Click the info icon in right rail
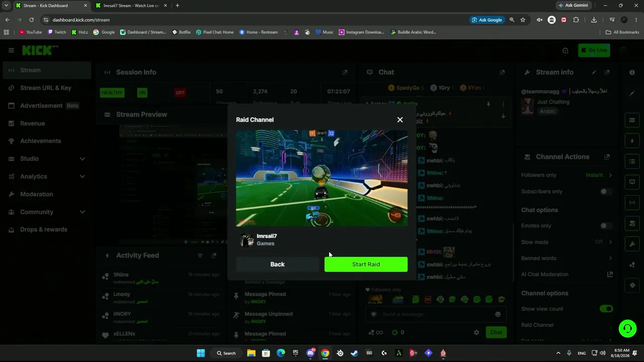Viewport: 644px width, 362px height. click(x=632, y=72)
